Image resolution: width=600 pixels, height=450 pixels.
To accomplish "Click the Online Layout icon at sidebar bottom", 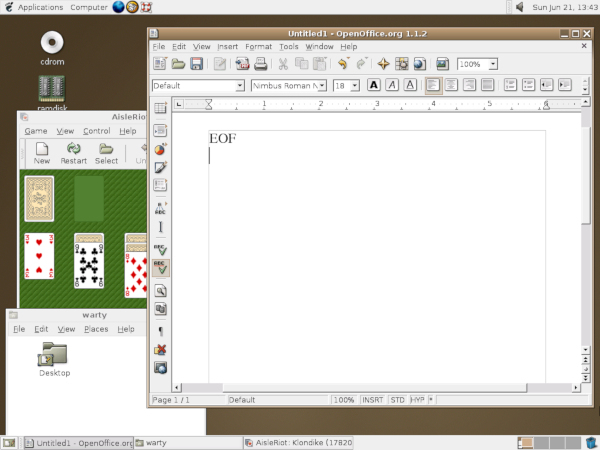I will 160,368.
